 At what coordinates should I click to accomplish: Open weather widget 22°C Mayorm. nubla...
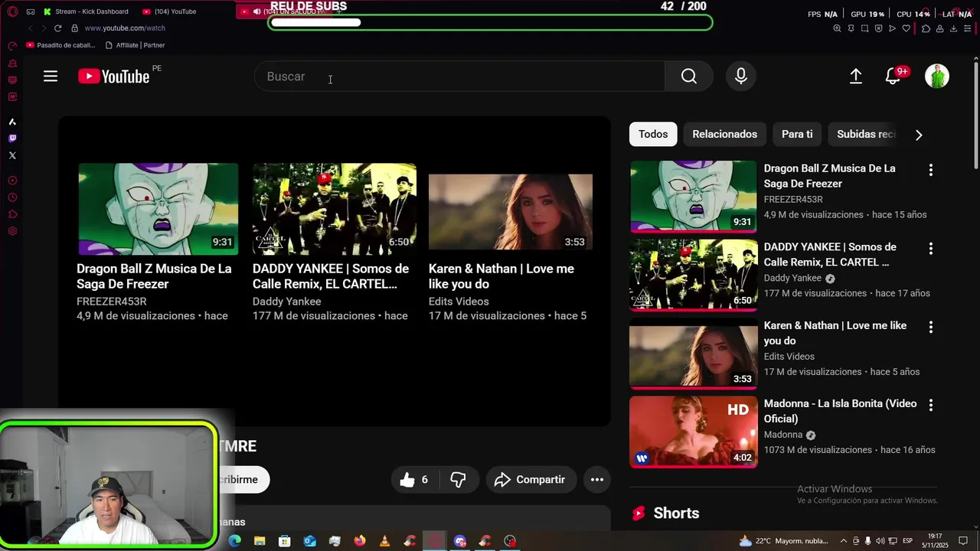click(783, 541)
